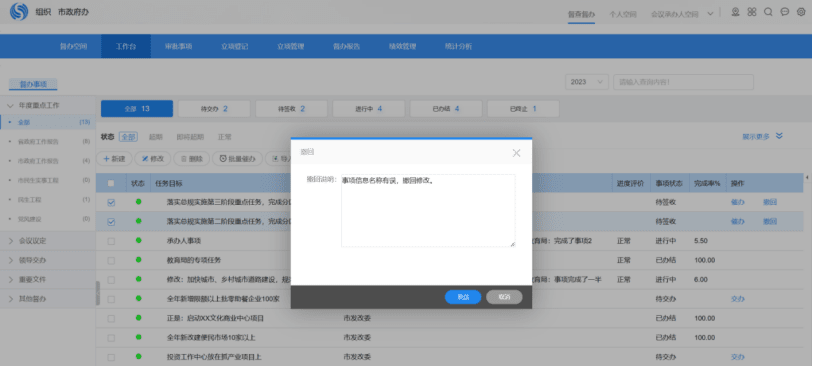Open the chat bubble messages icon

(784, 12)
